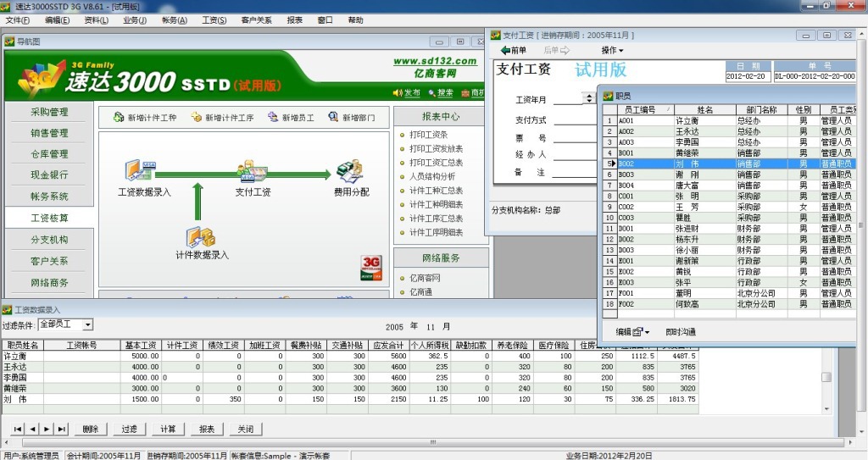Click the 新增计件工序 icon button
This screenshot has width=868, height=460.
[x=222, y=118]
